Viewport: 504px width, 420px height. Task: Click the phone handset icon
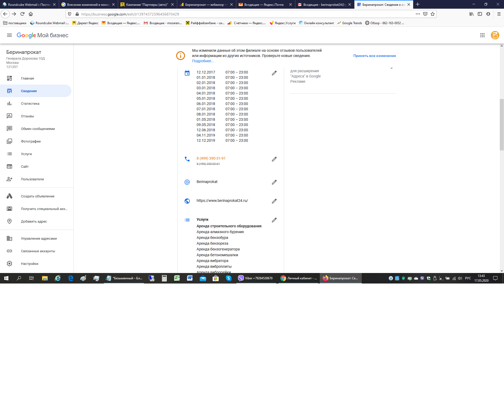pos(187,159)
